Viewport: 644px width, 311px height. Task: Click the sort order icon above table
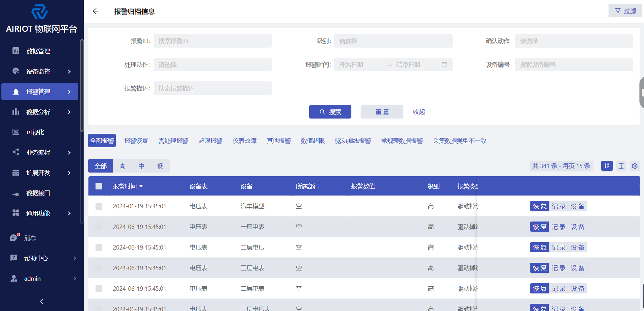pyautogui.click(x=607, y=166)
